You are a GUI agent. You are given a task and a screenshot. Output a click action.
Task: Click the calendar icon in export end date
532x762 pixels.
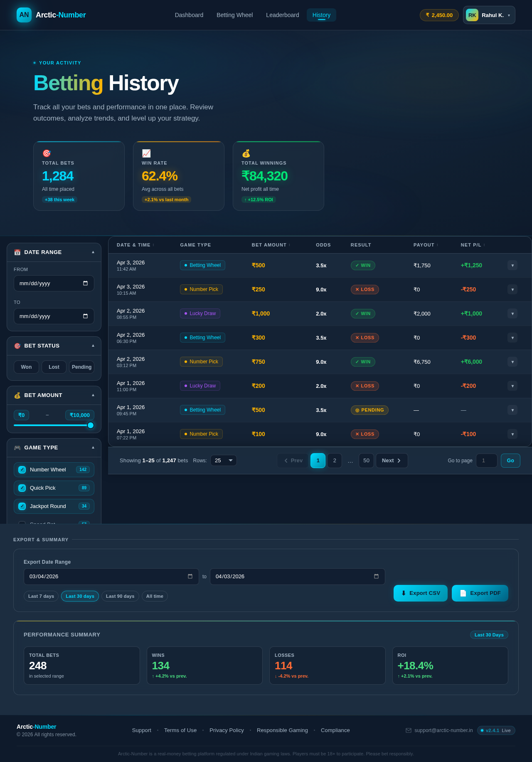click(376, 577)
